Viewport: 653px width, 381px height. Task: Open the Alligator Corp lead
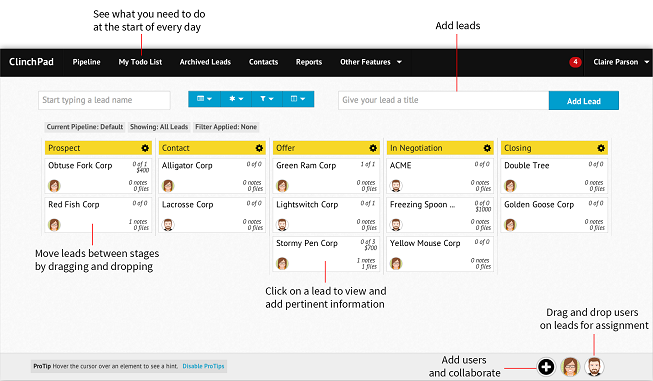(x=212, y=176)
